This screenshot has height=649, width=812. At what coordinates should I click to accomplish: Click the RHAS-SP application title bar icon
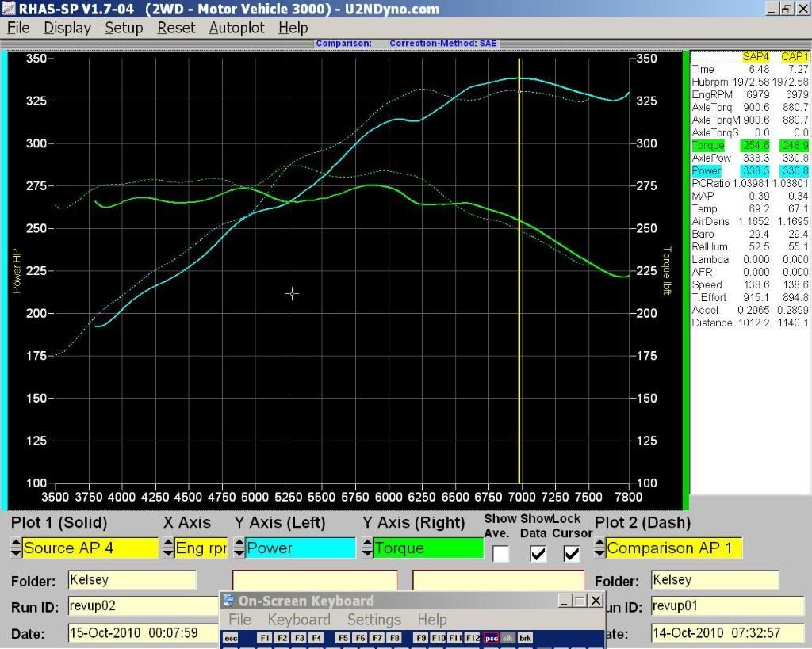8,9
